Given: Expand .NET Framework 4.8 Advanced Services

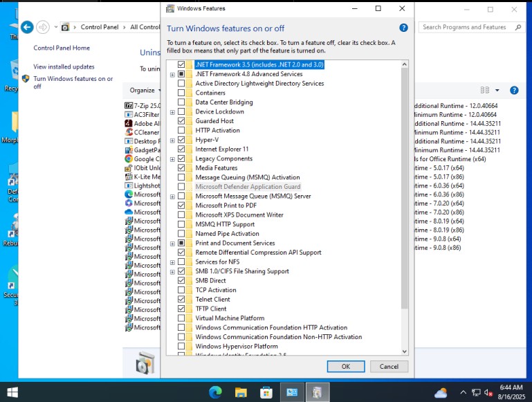Looking at the screenshot, I should (x=172, y=74).
